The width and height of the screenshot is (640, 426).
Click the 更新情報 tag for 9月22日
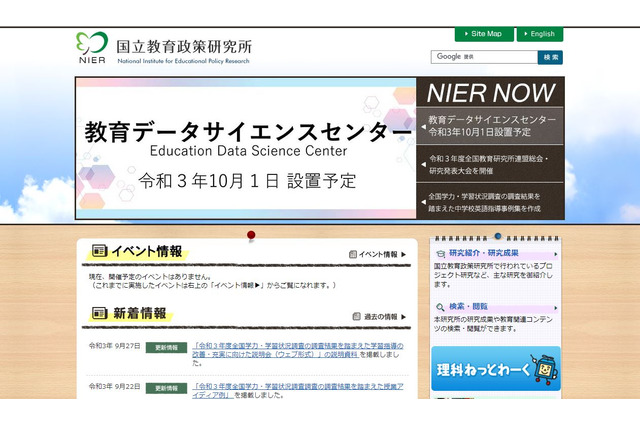click(167, 388)
